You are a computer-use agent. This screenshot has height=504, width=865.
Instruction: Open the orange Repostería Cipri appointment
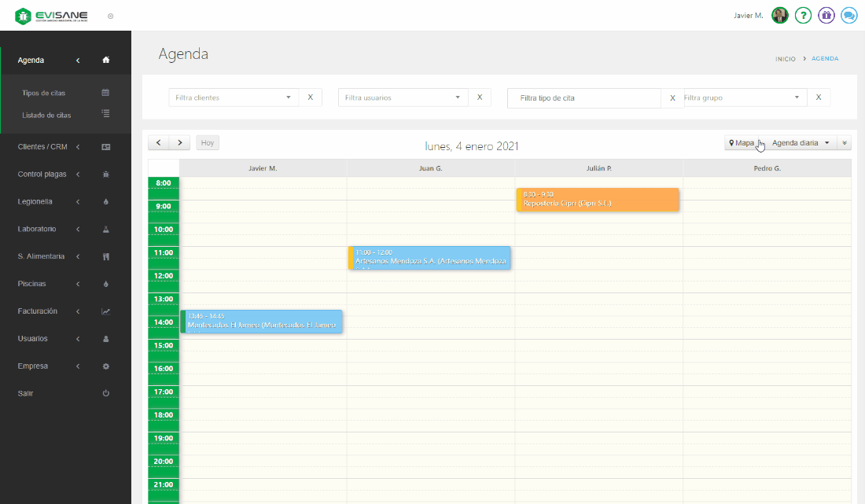(598, 200)
